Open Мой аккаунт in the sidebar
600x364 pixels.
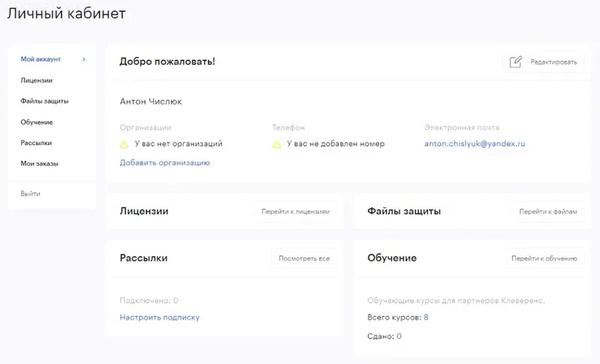coord(40,59)
